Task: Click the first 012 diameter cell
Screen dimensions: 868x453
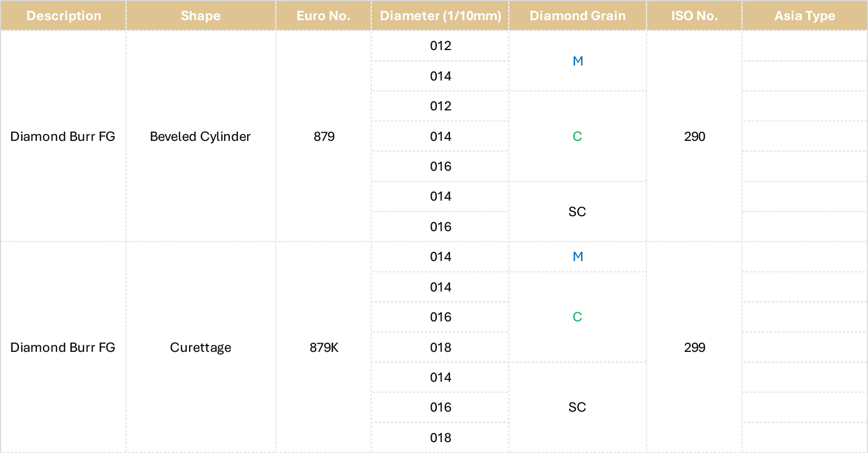Action: (x=440, y=46)
